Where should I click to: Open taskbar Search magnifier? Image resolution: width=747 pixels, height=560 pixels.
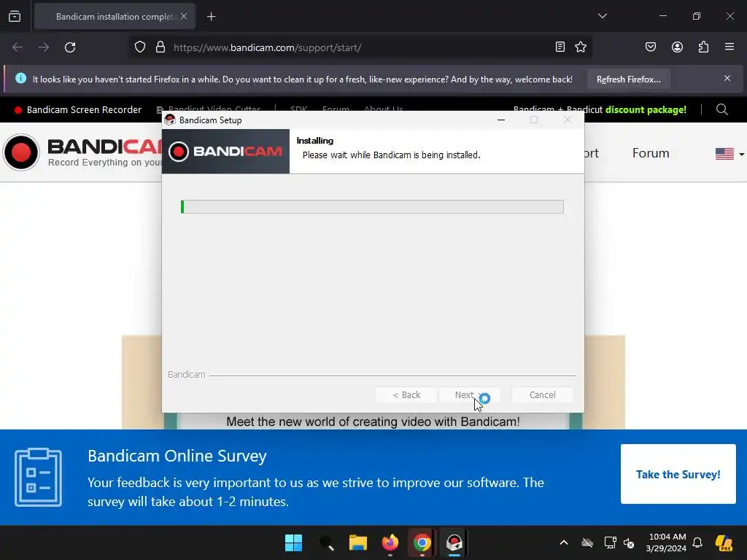pos(326,542)
